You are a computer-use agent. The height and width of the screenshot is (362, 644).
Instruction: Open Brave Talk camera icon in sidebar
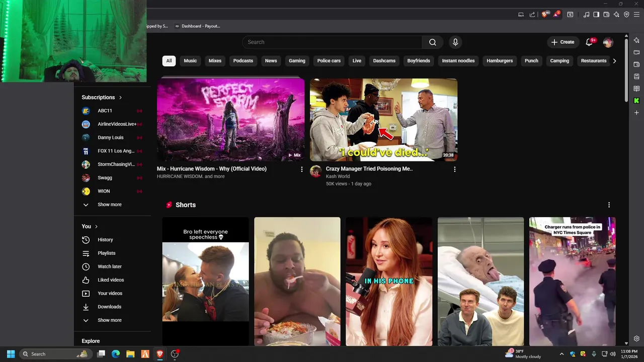click(x=636, y=52)
